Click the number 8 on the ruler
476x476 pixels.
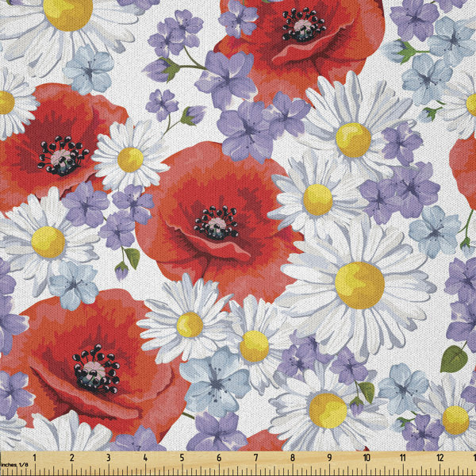pyautogui.click(x=292, y=458)
